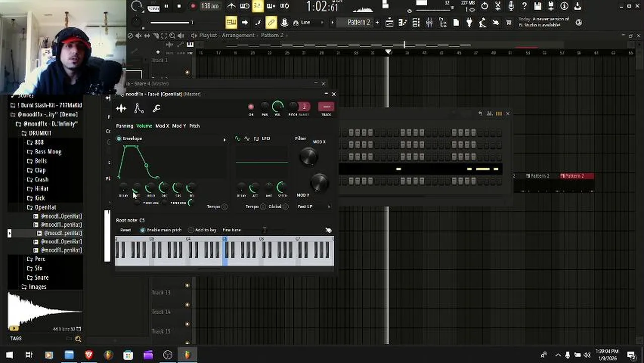Mute Track 13 in the playlist
Image resolution: width=644 pixels, height=363 pixels.
pos(187,286)
